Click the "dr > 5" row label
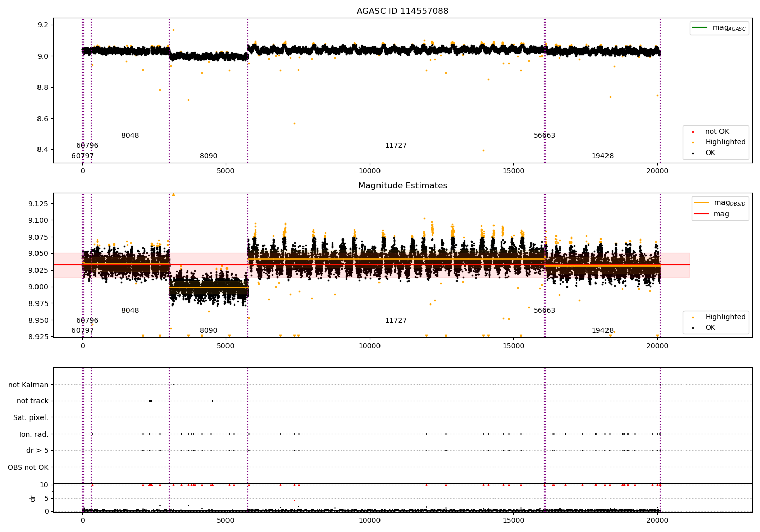This screenshot has height=532, width=760. pos(37,451)
